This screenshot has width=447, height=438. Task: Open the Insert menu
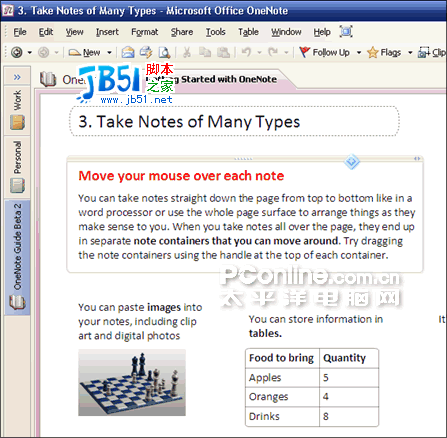(107, 32)
